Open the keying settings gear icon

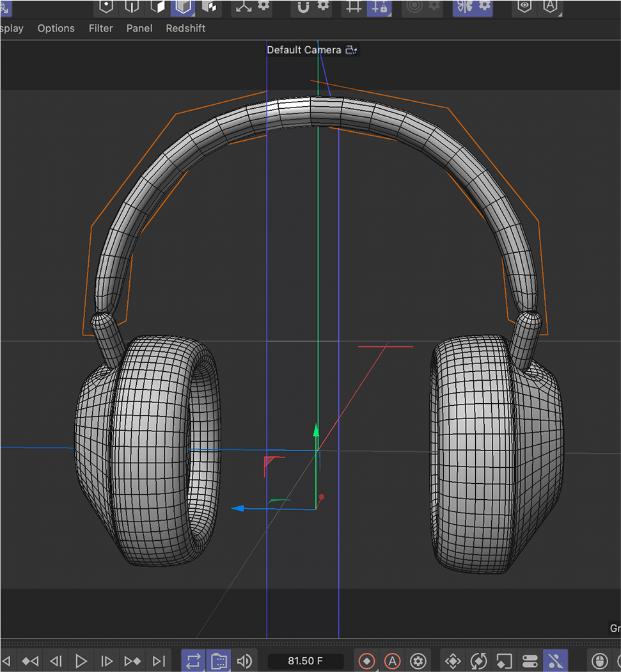click(417, 661)
